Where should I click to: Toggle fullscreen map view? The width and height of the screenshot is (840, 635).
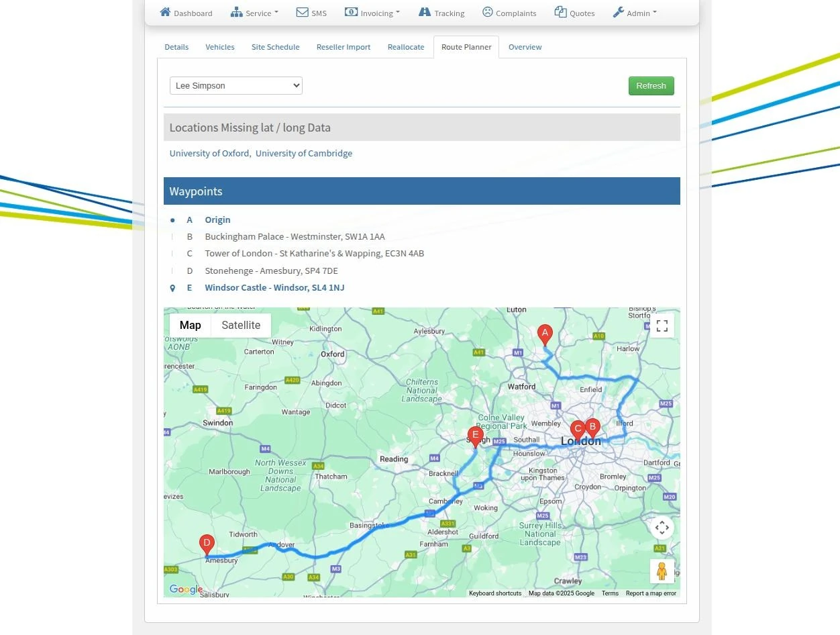tap(662, 326)
